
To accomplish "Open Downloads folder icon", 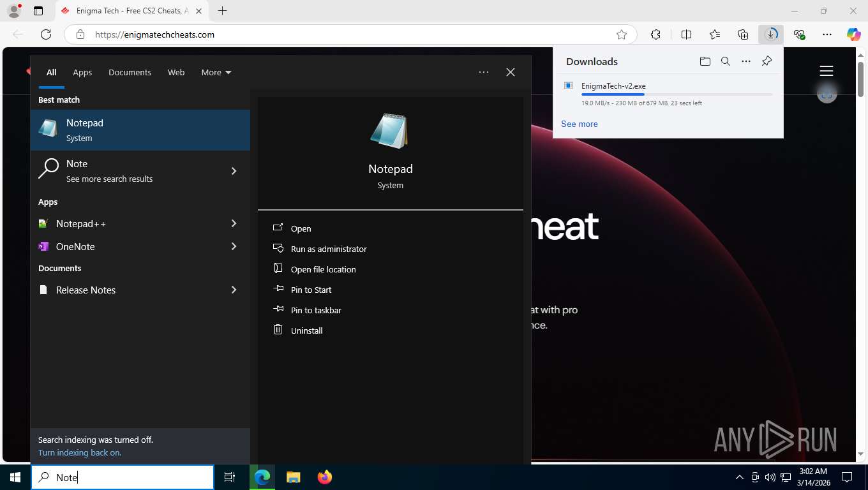I will click(705, 61).
